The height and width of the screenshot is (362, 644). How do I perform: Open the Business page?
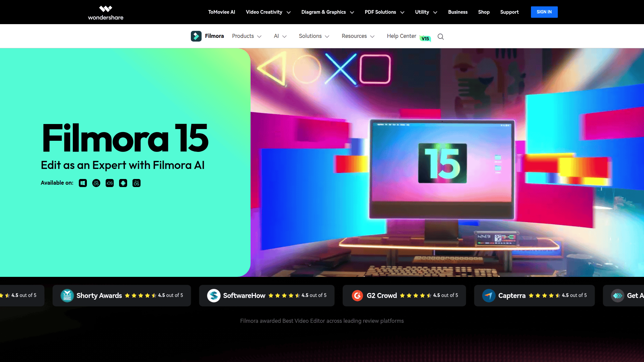(458, 12)
